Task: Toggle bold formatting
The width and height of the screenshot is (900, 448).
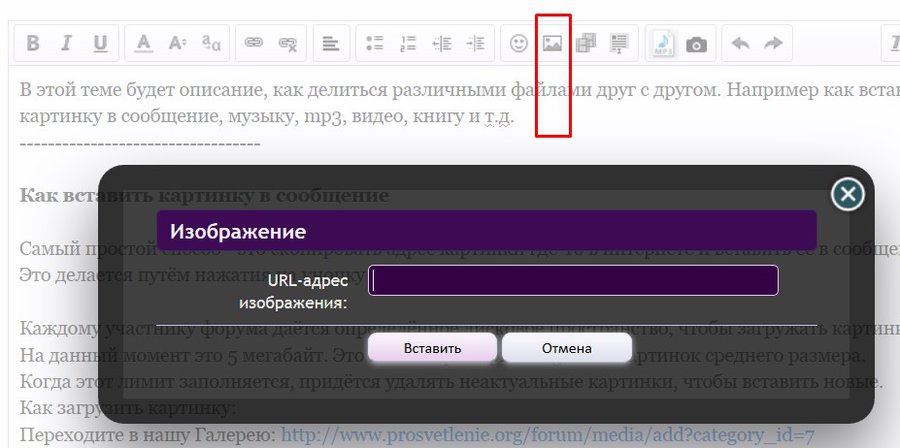Action: point(33,44)
